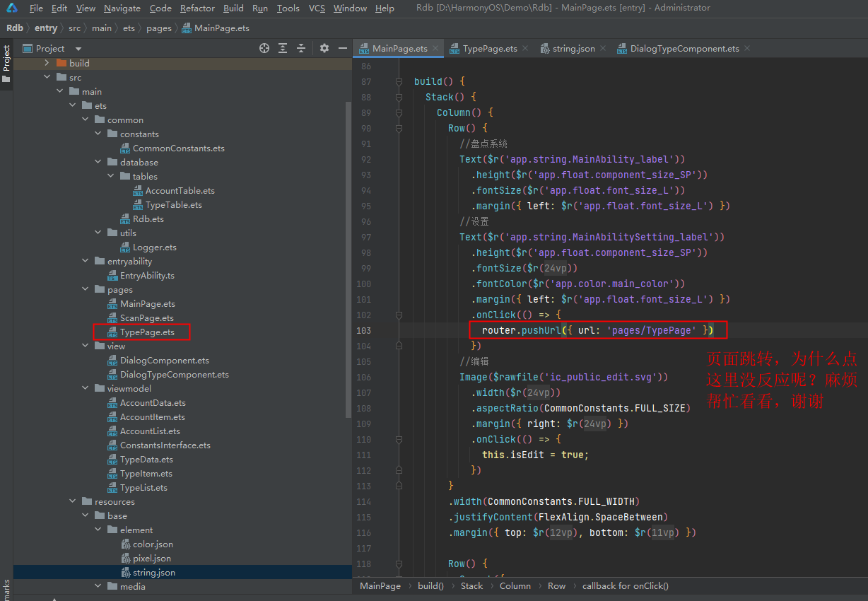Place cursor on line 103 router.pushUrl code
Screen dimensions: 868x601
597,330
